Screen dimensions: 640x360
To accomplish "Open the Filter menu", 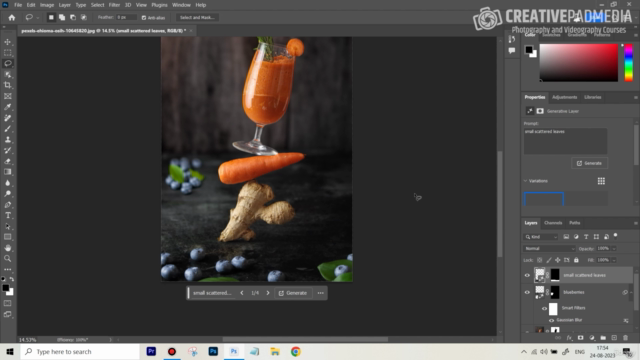I will (x=114, y=5).
